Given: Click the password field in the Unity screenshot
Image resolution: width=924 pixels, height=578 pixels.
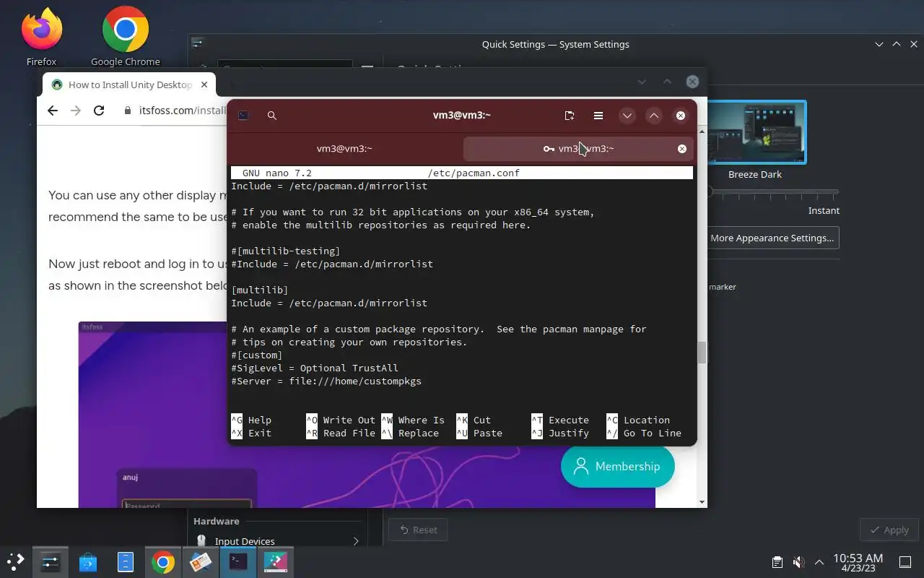Looking at the screenshot, I should click(186, 504).
